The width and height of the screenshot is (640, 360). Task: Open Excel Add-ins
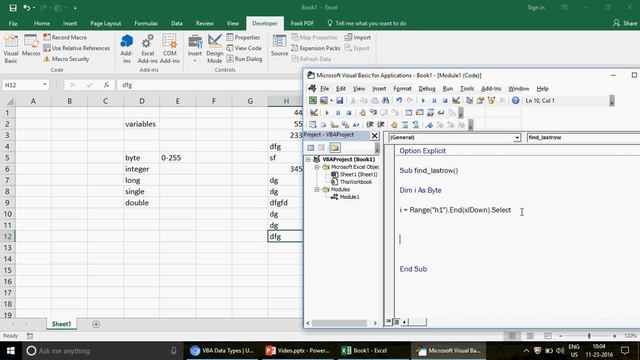(147, 49)
